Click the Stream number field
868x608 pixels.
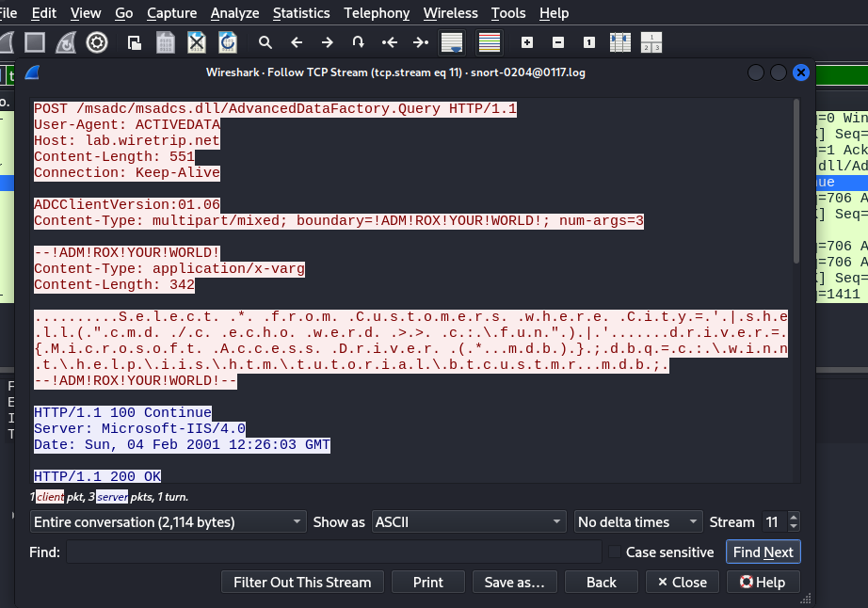tap(775, 522)
